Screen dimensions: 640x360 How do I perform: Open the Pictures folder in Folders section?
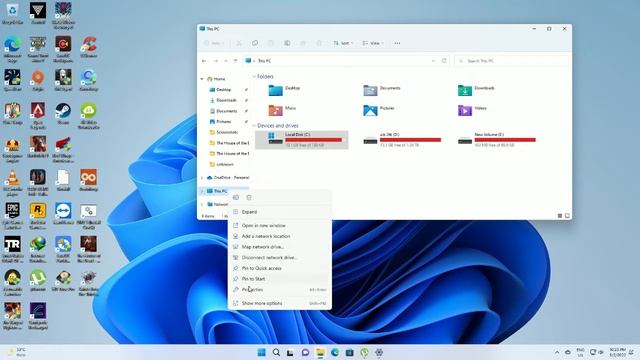379,110
